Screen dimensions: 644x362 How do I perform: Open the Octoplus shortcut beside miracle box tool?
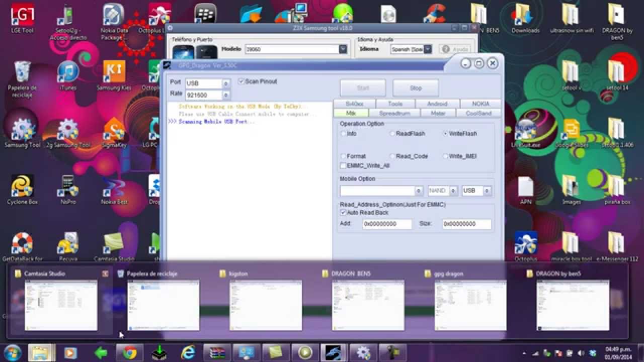point(526,246)
